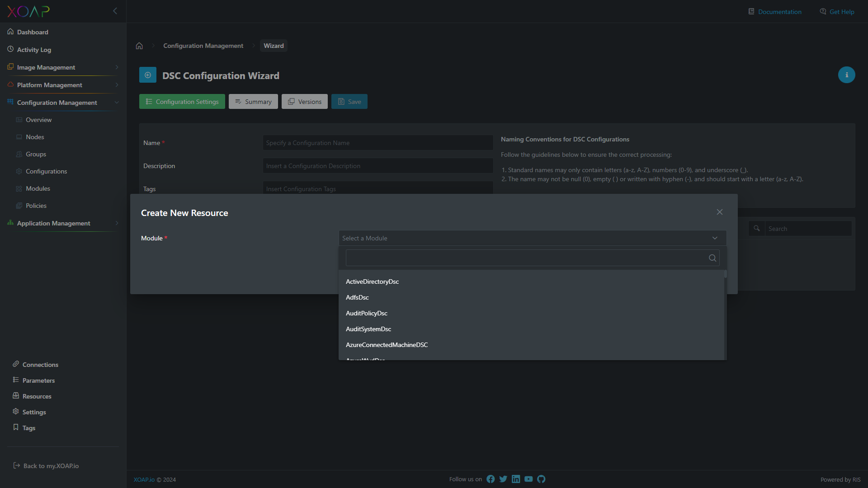
Task: Collapse the Configuration Management section
Action: (63, 103)
